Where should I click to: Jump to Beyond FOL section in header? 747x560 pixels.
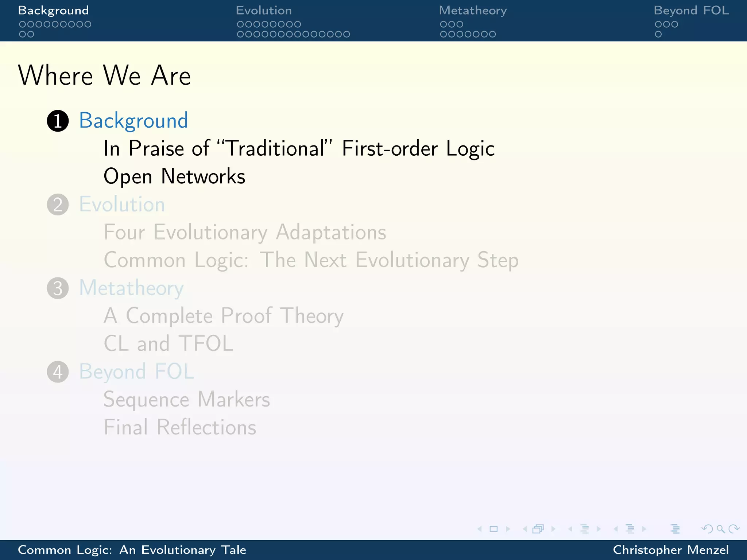click(x=691, y=10)
